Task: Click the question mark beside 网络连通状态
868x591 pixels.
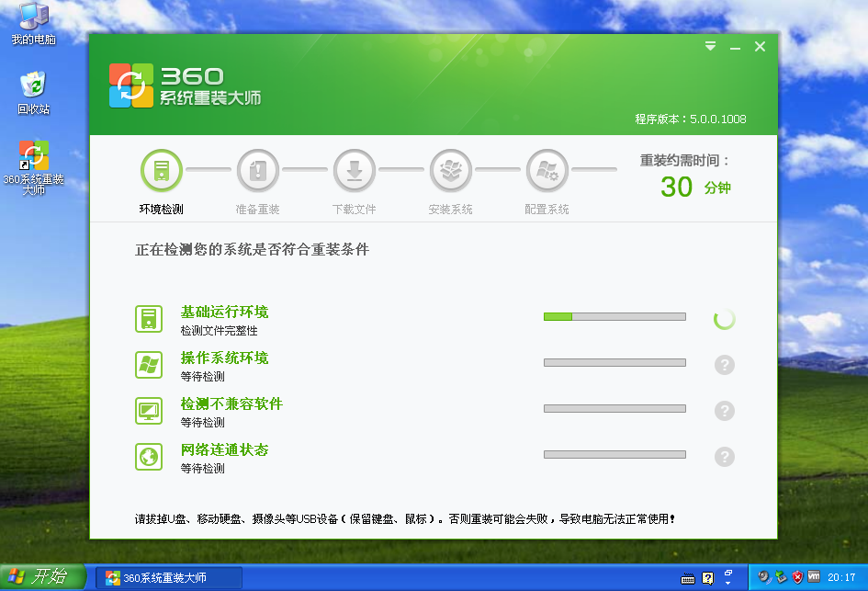Action: 724,457
